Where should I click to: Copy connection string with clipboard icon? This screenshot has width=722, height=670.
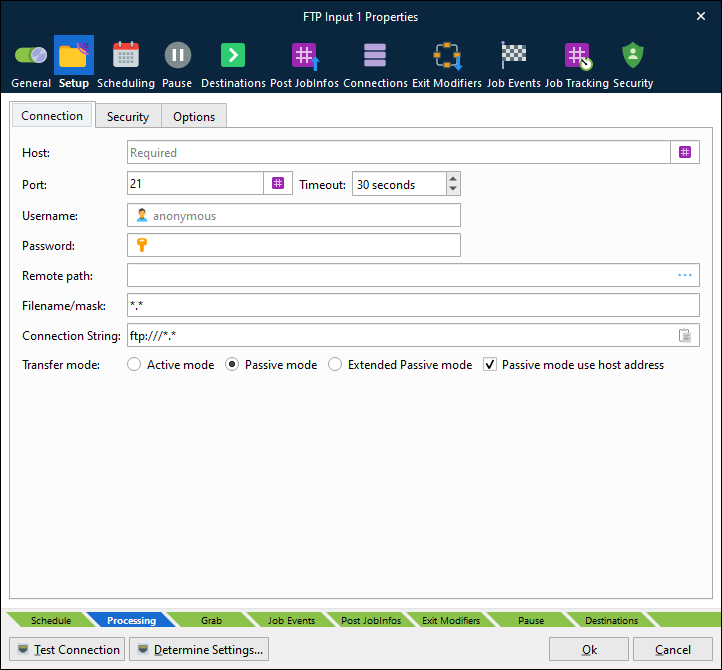coord(685,335)
